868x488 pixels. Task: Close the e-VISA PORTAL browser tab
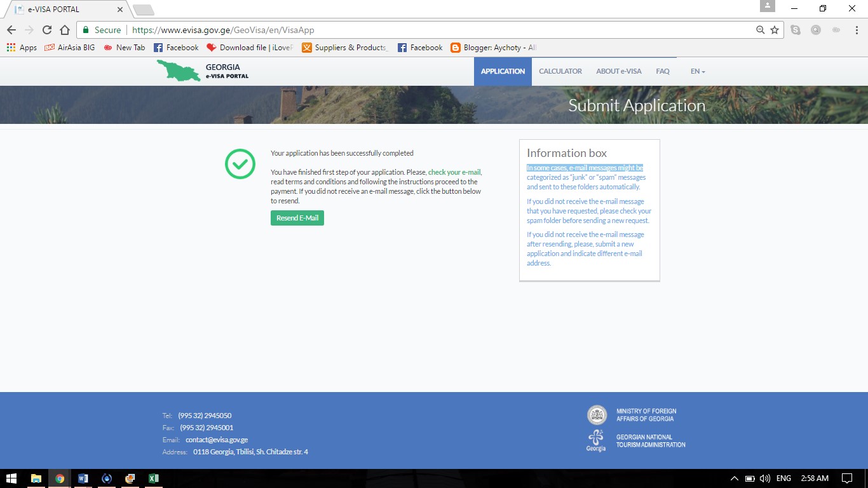[x=120, y=10]
